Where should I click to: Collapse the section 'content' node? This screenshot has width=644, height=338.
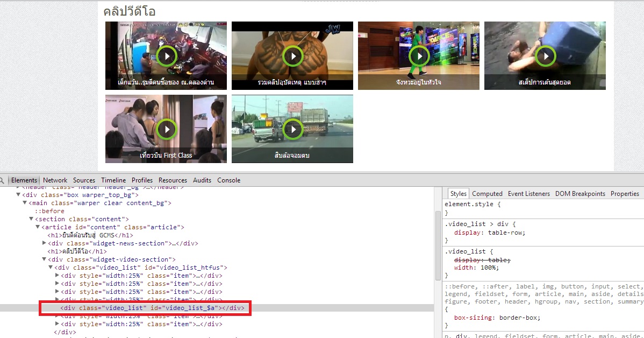click(31, 219)
